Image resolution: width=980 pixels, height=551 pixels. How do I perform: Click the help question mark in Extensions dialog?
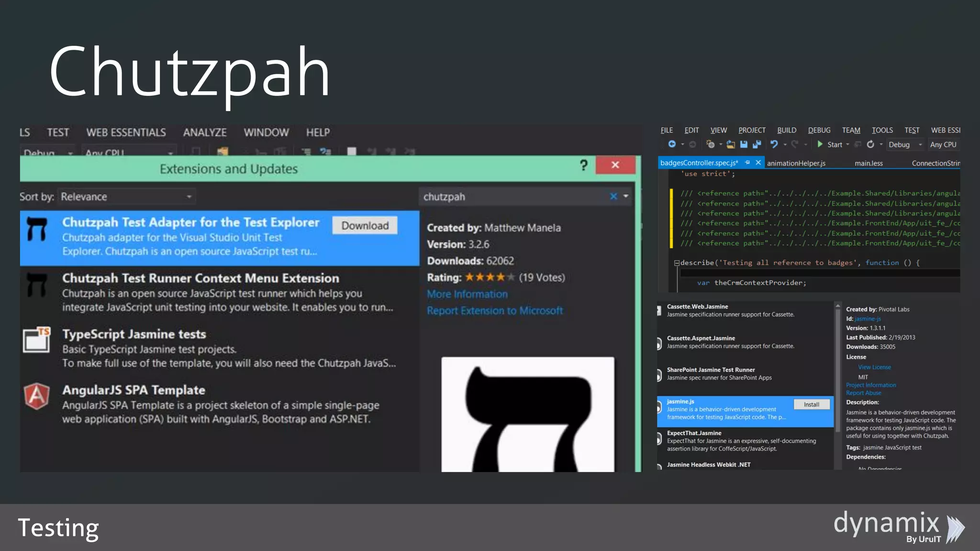[x=583, y=165]
